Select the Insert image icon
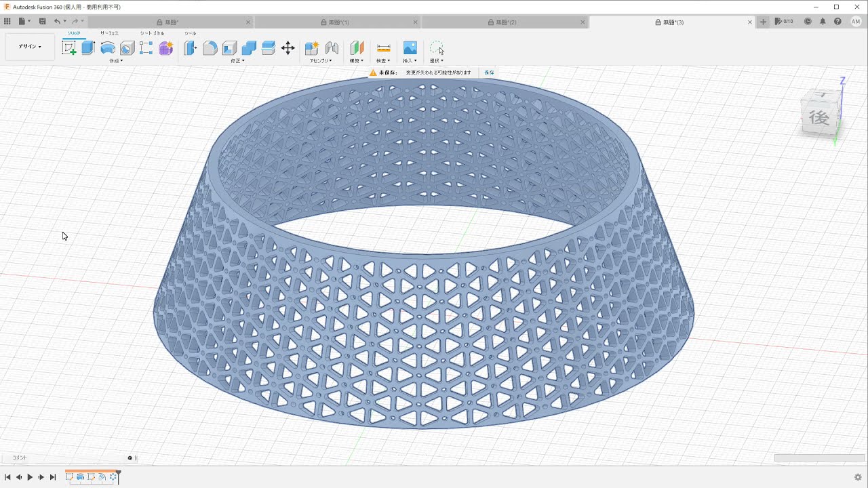 point(410,48)
